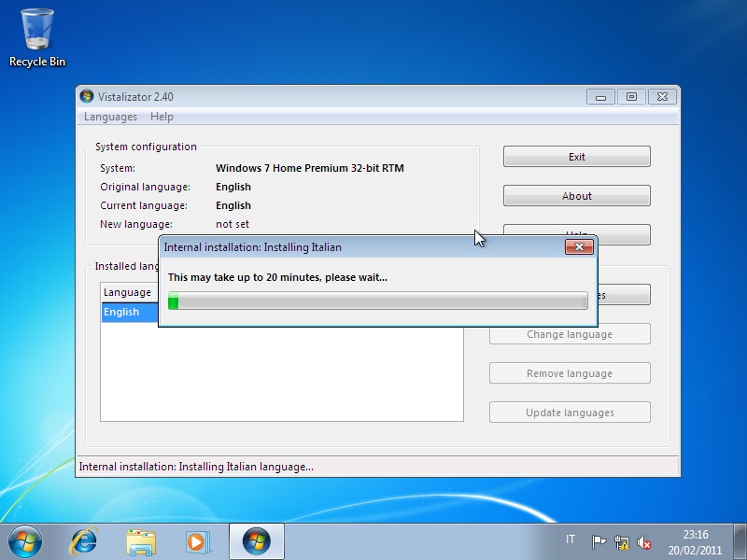Click the About button
This screenshot has height=560, width=747.
coord(576,196)
